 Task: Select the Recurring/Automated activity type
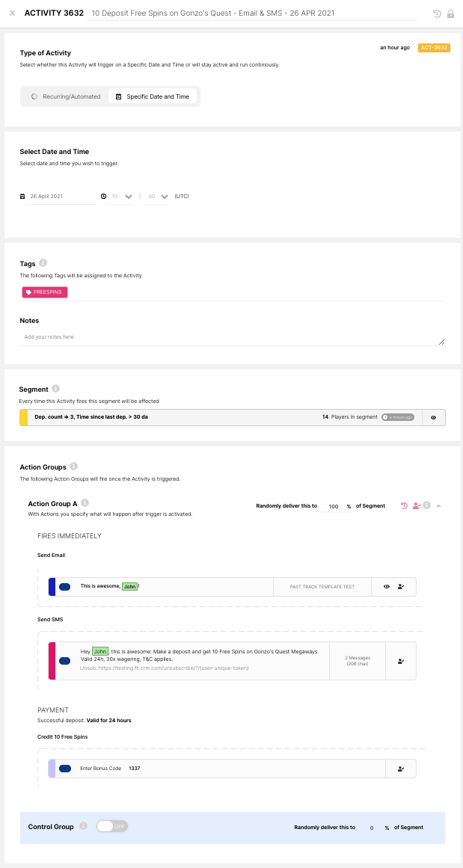65,96
